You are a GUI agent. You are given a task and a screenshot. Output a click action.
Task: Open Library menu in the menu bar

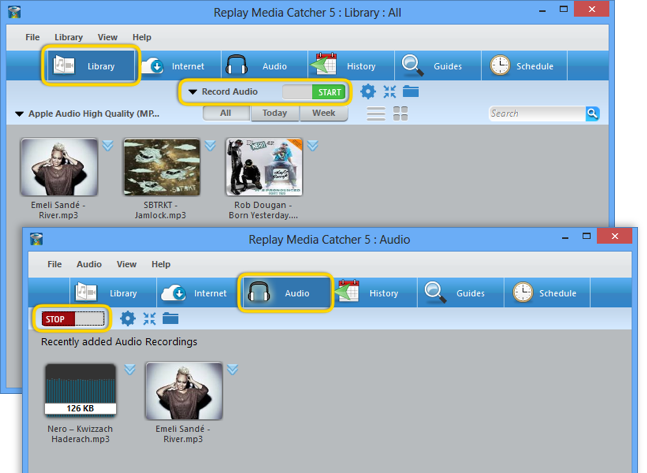click(x=68, y=37)
